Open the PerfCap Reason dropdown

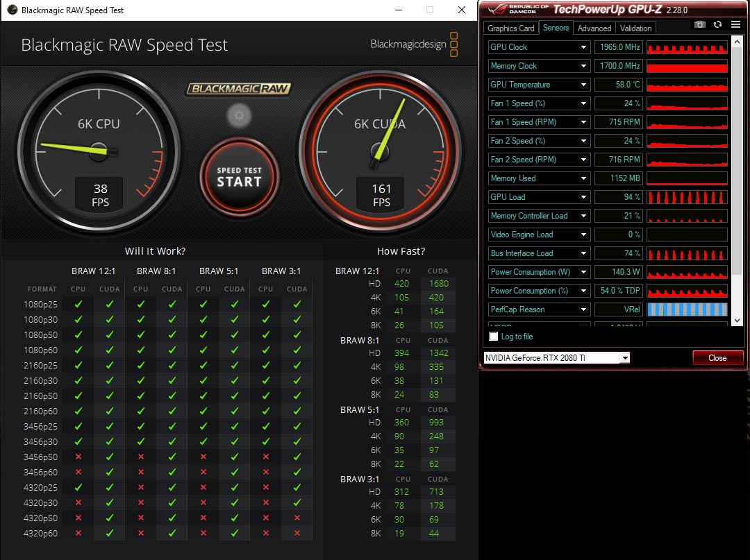pyautogui.click(x=583, y=309)
